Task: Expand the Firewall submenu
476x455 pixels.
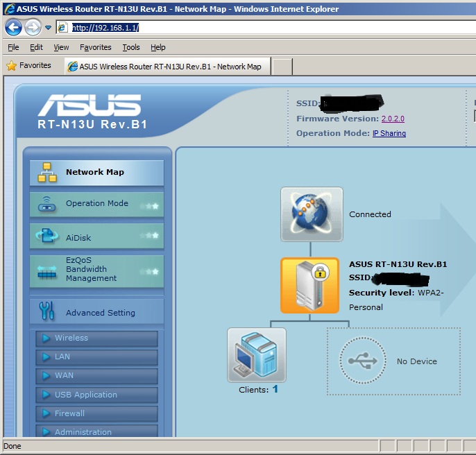Action: pyautogui.click(x=96, y=413)
